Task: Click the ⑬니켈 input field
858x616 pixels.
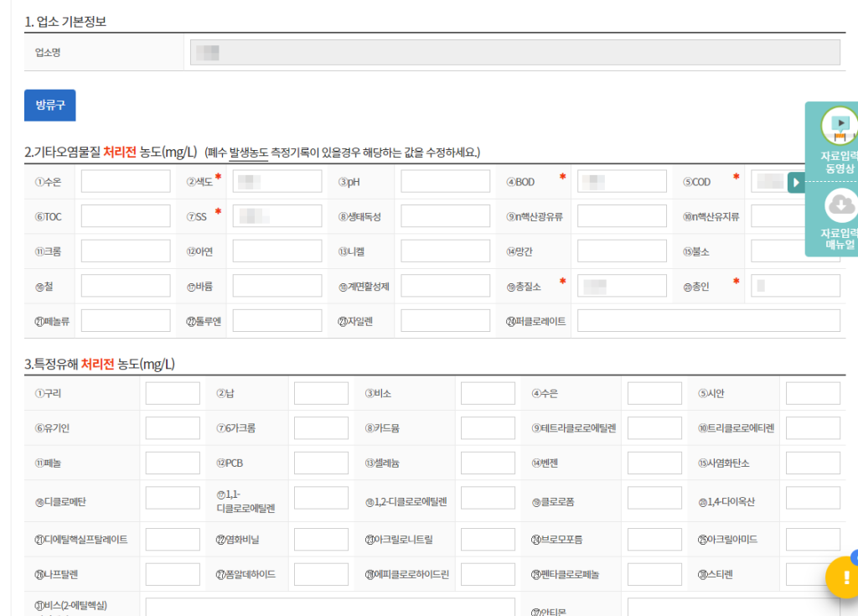Action: point(446,251)
